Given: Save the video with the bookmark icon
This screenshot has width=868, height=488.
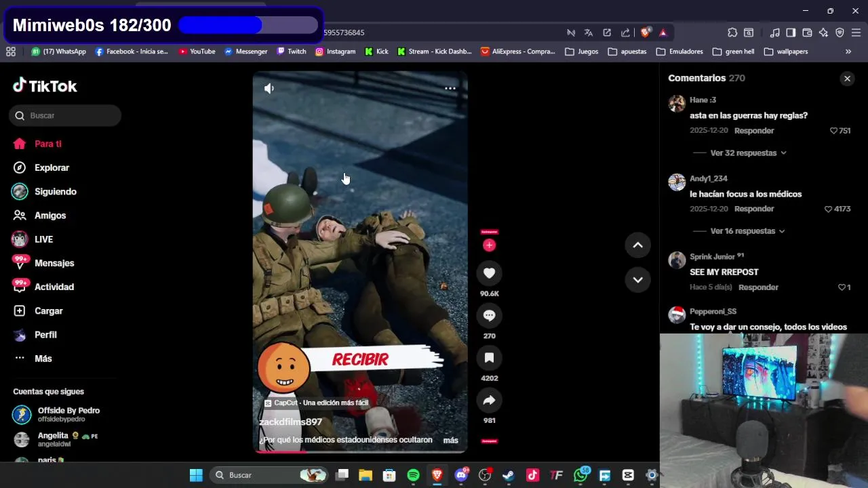Looking at the screenshot, I should [489, 358].
